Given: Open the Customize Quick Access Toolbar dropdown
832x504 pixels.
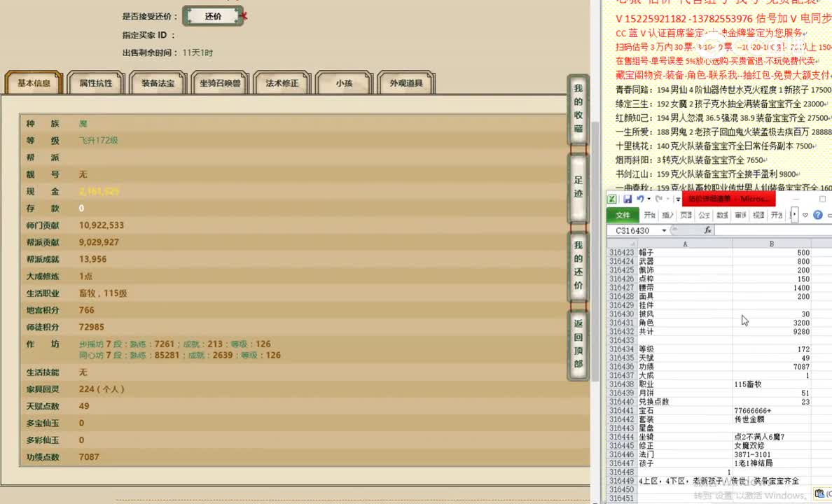Looking at the screenshot, I should [678, 199].
